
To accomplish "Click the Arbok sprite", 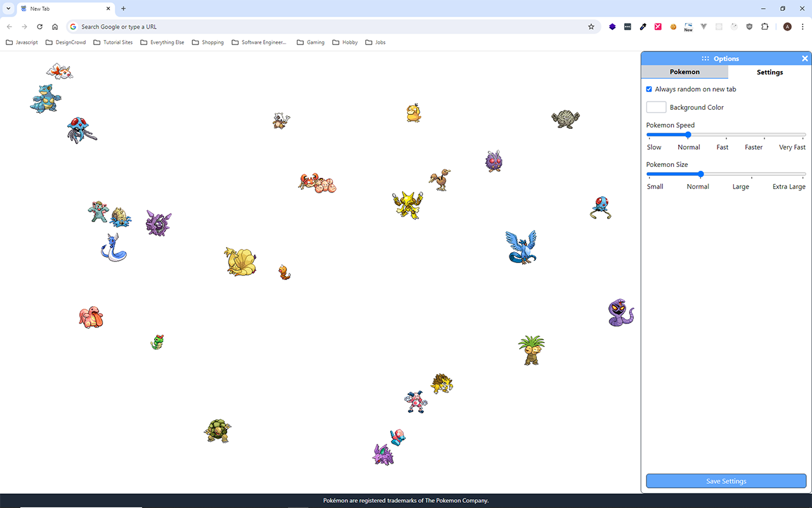I will pyautogui.click(x=620, y=311).
